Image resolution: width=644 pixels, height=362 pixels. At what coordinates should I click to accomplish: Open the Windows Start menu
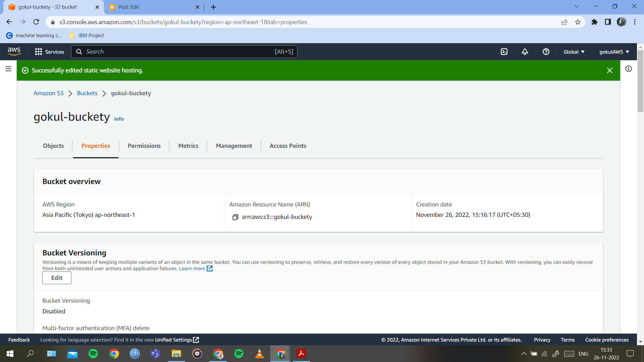point(10,354)
